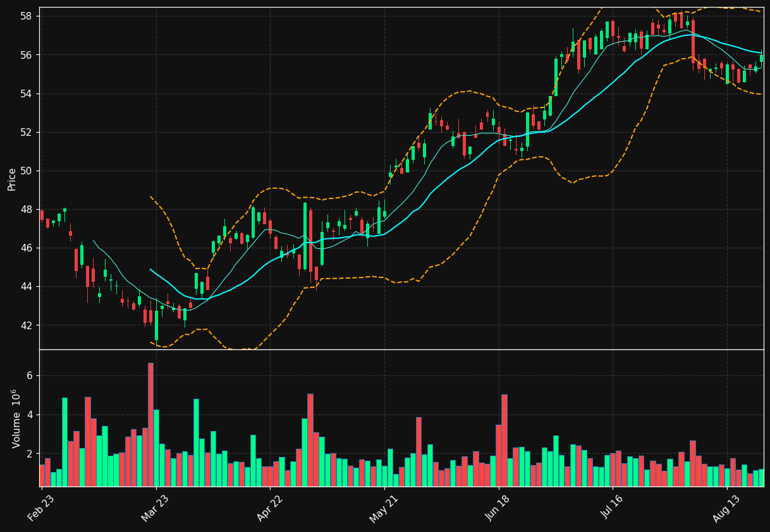
Task: Select the 44 price tick label
Action: tap(28, 287)
